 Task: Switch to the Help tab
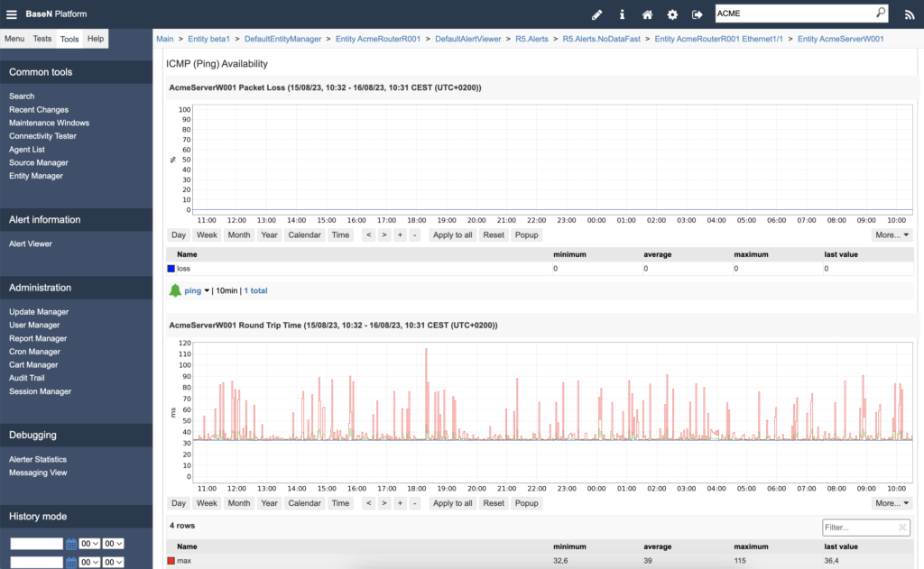(x=96, y=39)
